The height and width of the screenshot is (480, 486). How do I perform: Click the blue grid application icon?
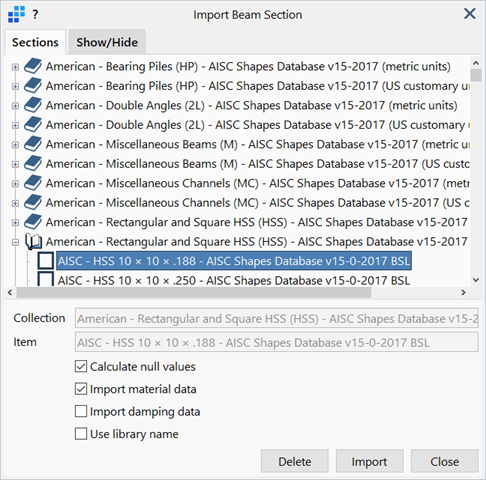click(17, 14)
